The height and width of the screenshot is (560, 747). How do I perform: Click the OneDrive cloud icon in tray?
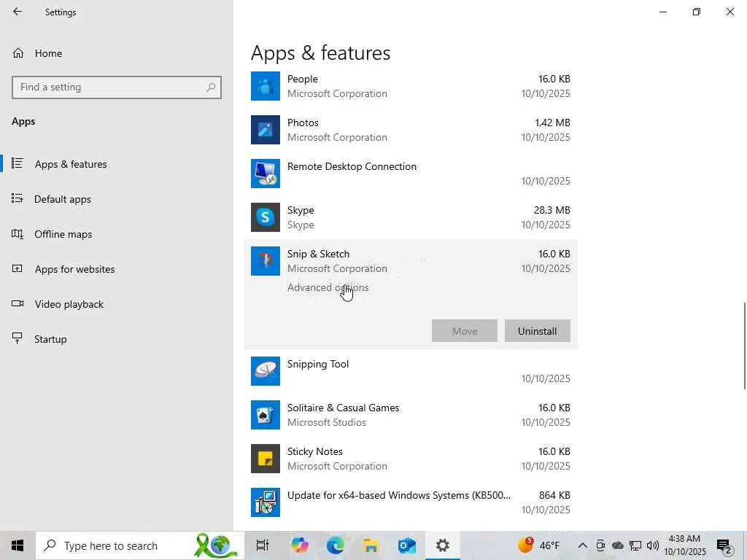[x=617, y=545]
